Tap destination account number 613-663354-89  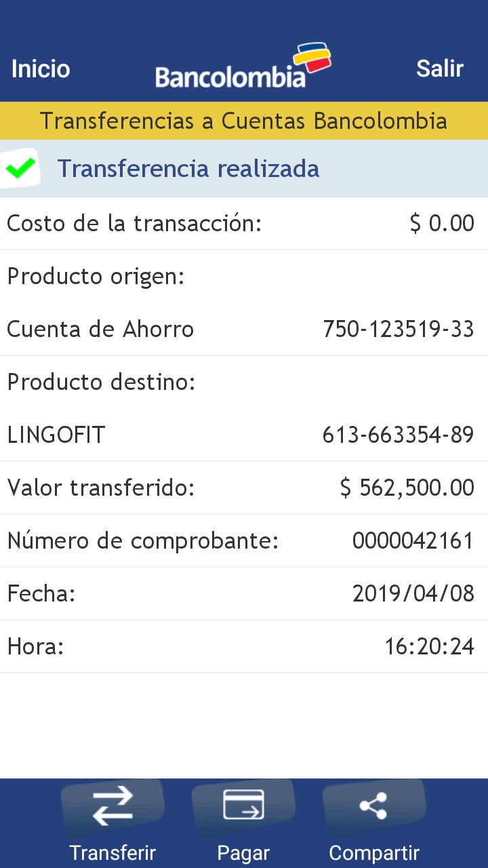[398, 435]
